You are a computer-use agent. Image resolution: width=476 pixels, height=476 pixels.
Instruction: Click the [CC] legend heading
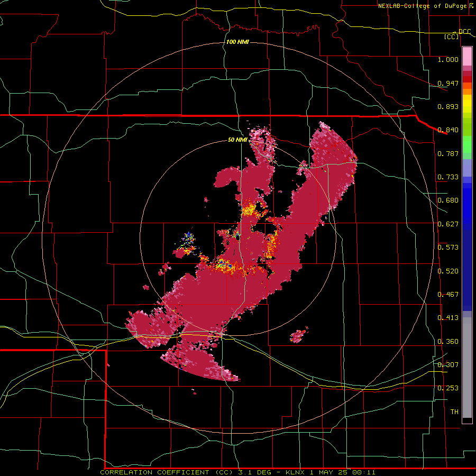(452, 36)
